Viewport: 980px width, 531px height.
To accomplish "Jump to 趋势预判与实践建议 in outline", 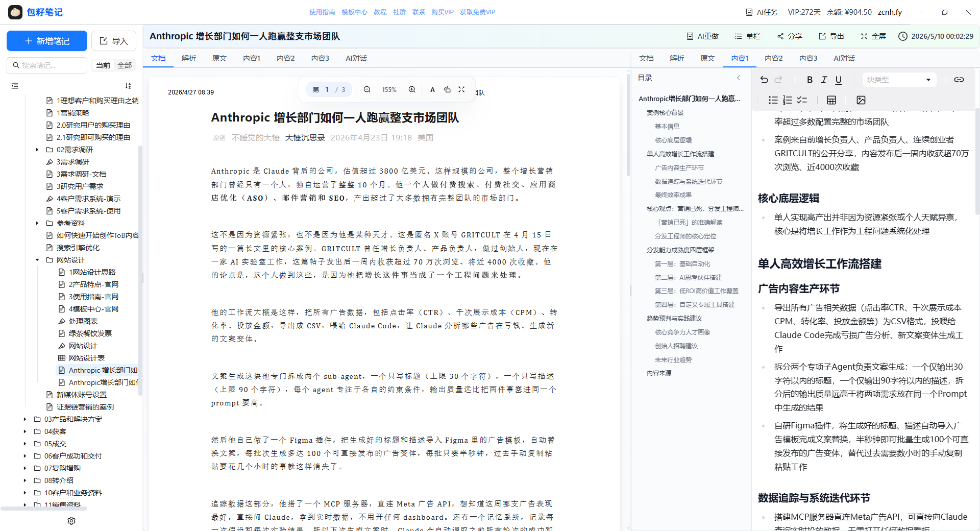I will (674, 318).
